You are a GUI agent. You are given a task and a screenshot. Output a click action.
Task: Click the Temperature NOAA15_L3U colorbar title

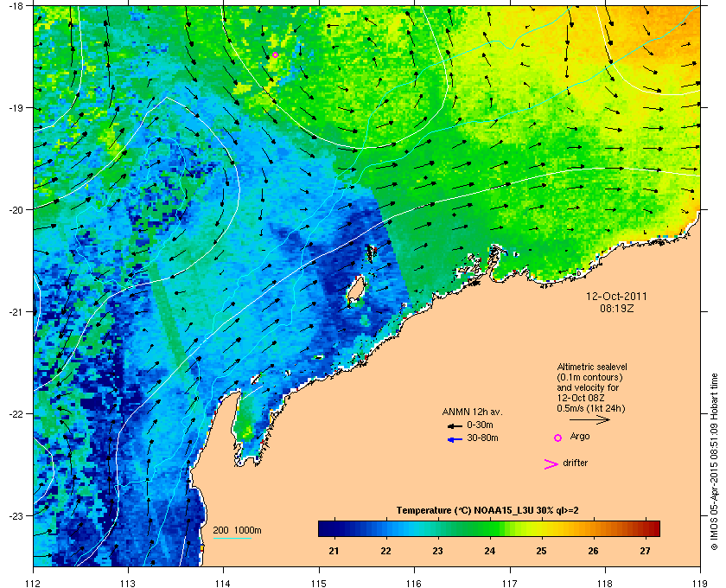(487, 510)
